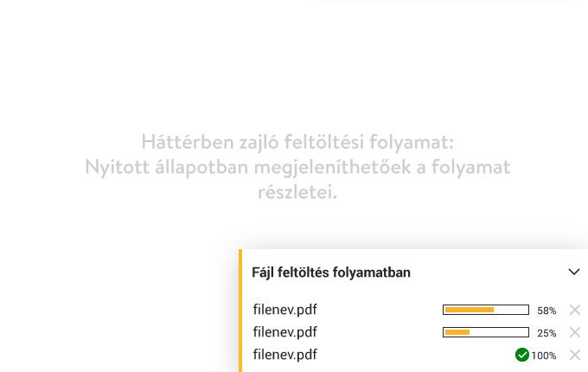The width and height of the screenshot is (588, 372).
Task: Click the orange filled part of the 58% bar
Action: pos(470,310)
